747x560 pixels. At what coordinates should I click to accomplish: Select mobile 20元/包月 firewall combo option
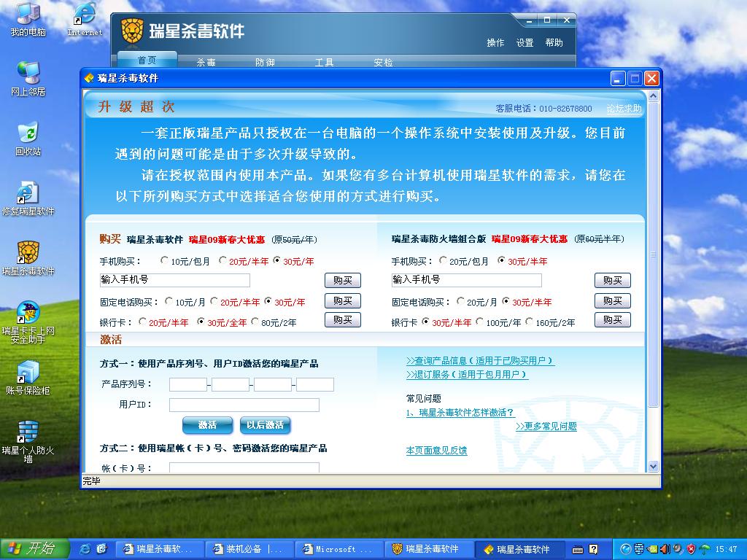pos(443,260)
